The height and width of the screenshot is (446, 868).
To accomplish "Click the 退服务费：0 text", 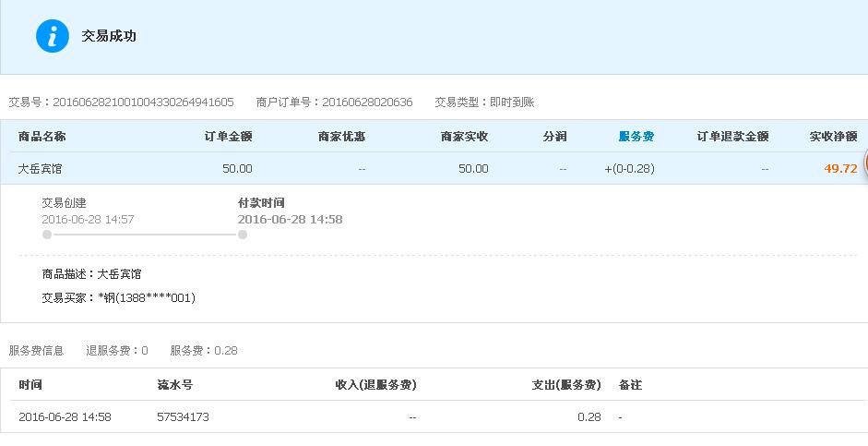I will click(117, 351).
